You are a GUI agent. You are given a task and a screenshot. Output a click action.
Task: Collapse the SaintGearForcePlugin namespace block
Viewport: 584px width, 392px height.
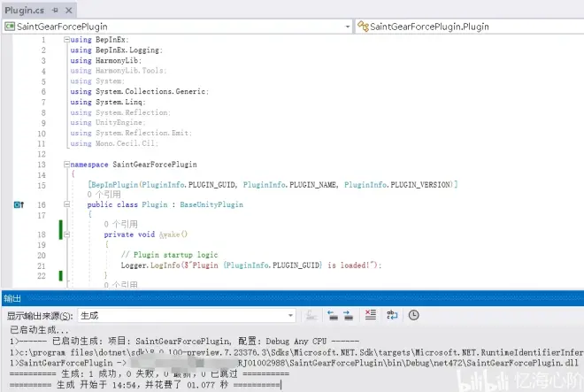pyautogui.click(x=66, y=165)
